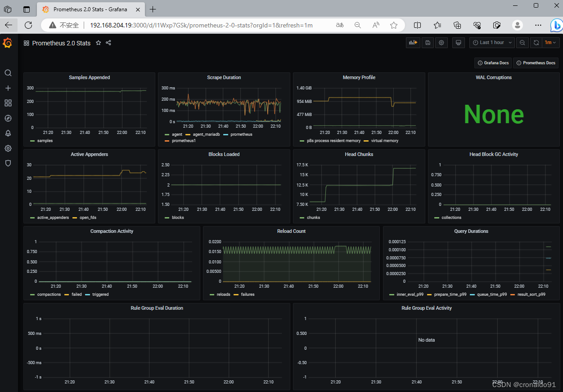Select the Prometheus 2.0 Stats browser tab

[90, 9]
